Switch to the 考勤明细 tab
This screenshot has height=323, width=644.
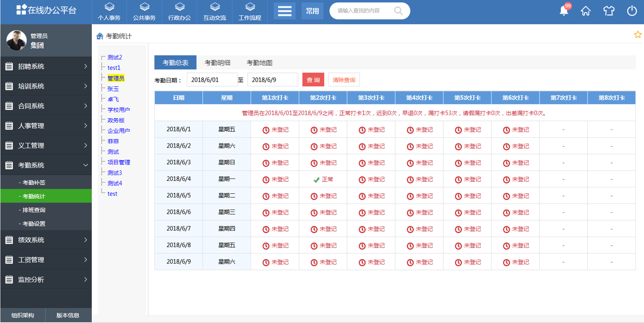pos(217,63)
